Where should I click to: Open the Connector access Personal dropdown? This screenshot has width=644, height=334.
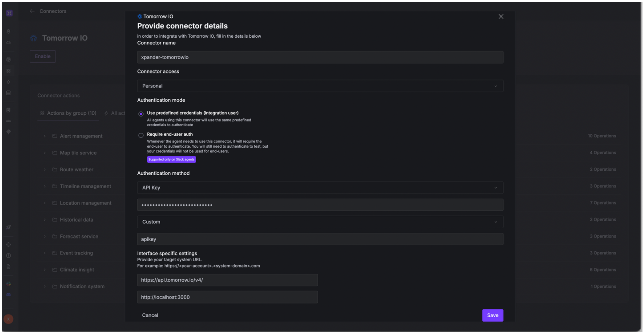click(320, 86)
